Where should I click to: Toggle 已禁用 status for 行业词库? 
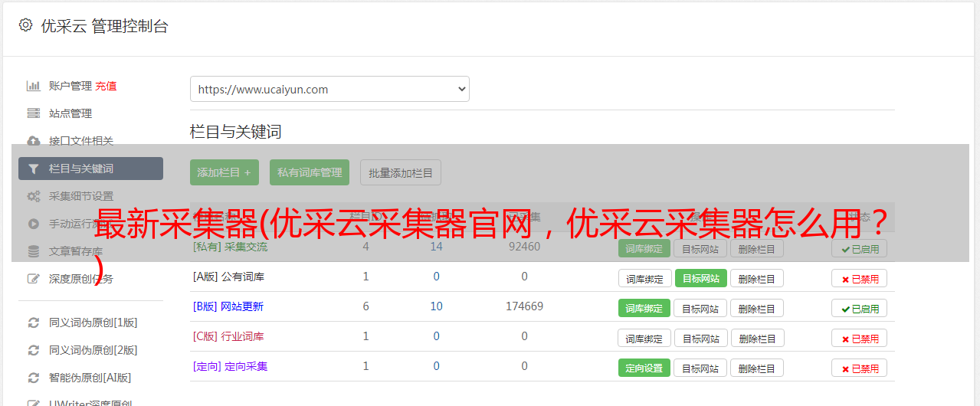click(x=860, y=339)
